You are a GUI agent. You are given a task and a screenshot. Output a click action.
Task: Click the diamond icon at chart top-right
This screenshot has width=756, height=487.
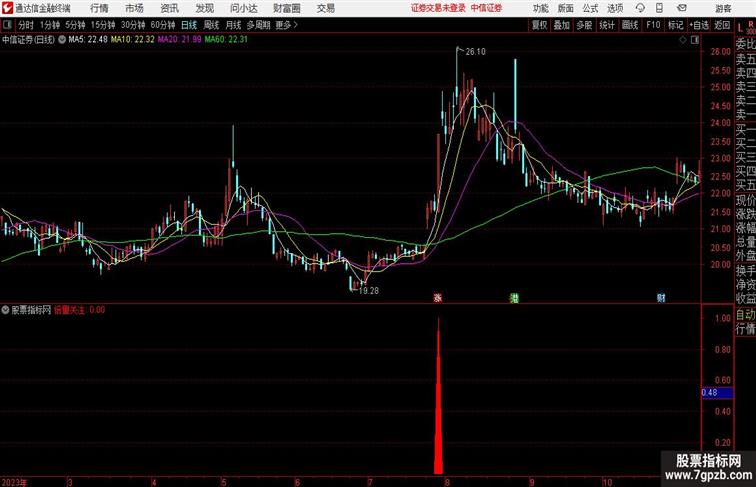pos(683,40)
